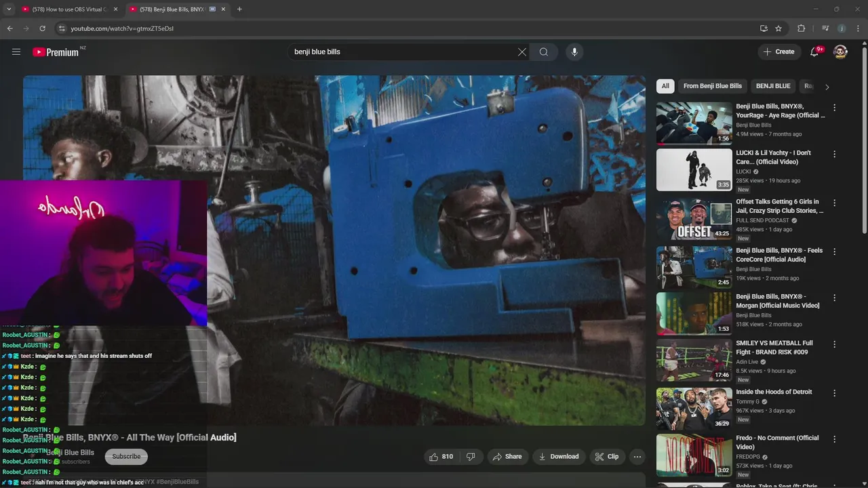This screenshot has width=868, height=488.
Task: Close the Benji Blue Bills browser tab
Action: coord(223,9)
